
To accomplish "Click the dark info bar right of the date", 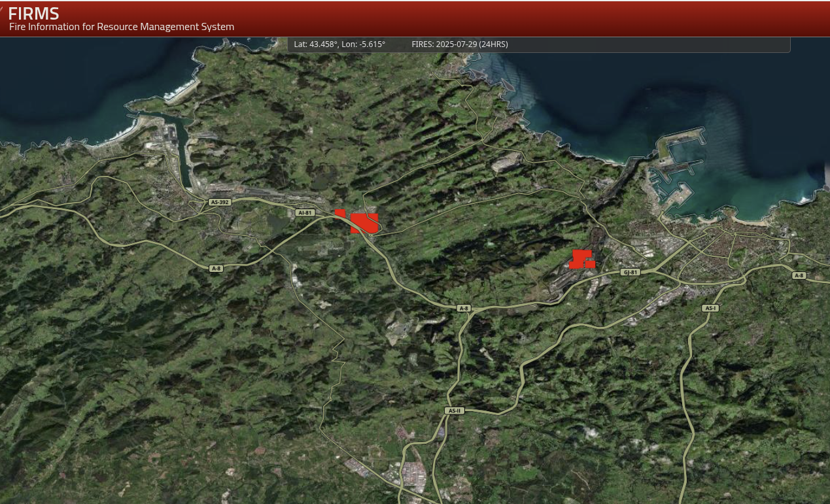I will 648,44.
